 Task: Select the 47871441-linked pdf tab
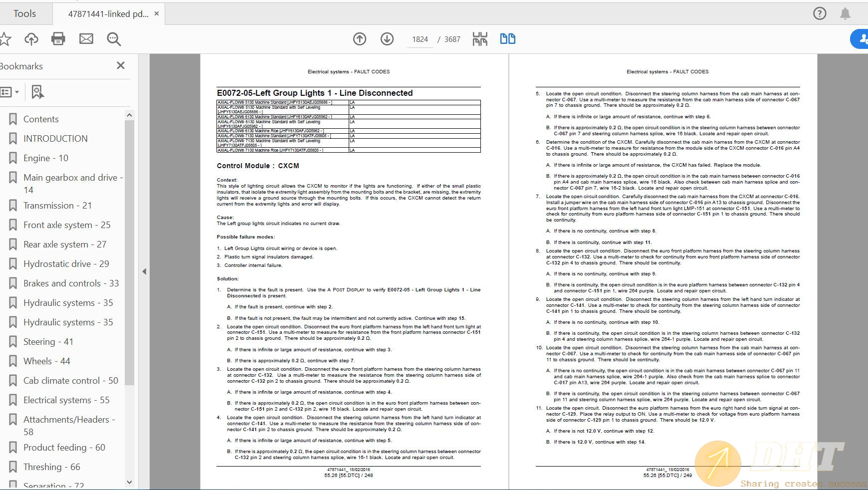point(108,14)
